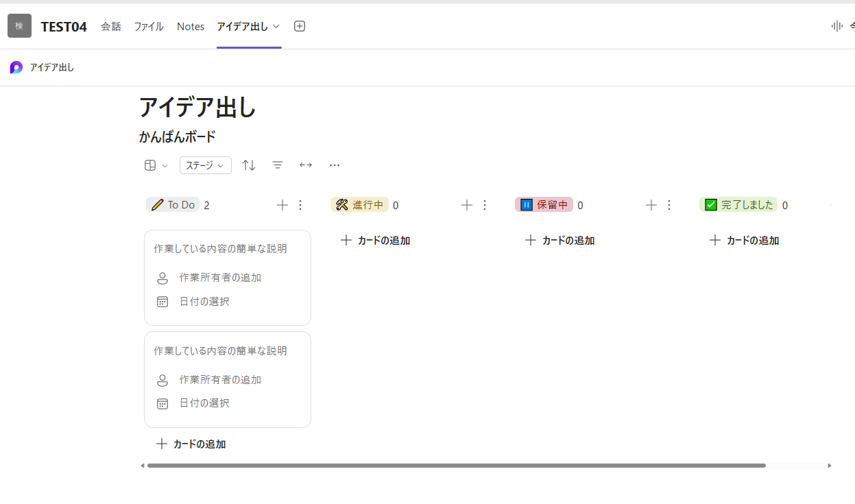This screenshot has height=504, width=855.
Task: Click calendar icon on first To Do card
Action: 162,302
